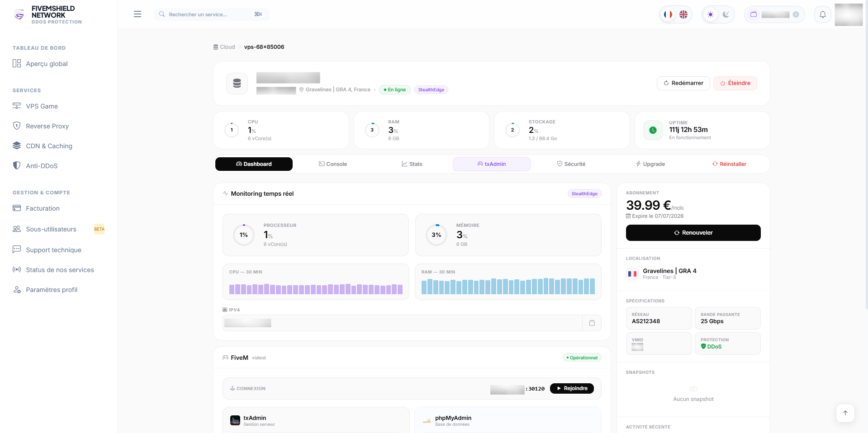Copy the IPv4 address clipboard icon
Screen dimensions: 868x433
coord(592,323)
